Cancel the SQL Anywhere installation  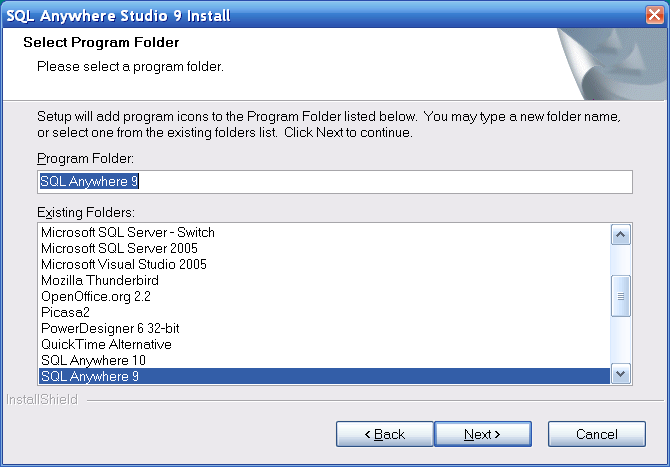click(x=596, y=434)
